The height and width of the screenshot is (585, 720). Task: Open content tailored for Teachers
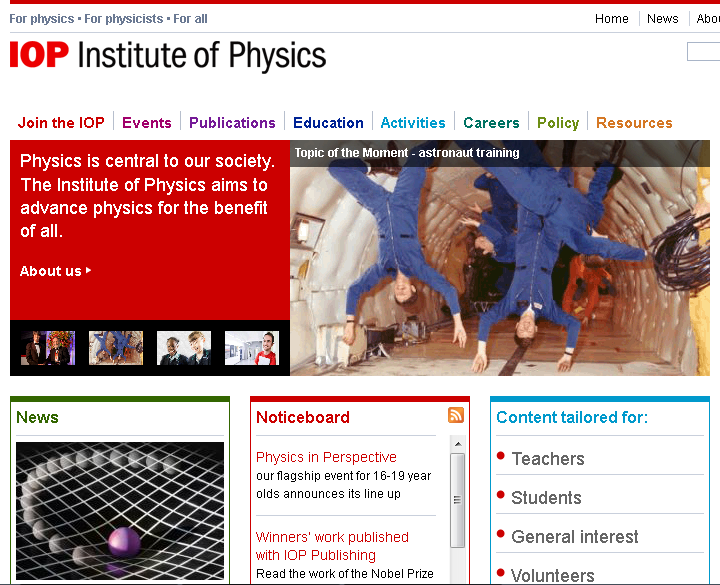pyautogui.click(x=548, y=459)
